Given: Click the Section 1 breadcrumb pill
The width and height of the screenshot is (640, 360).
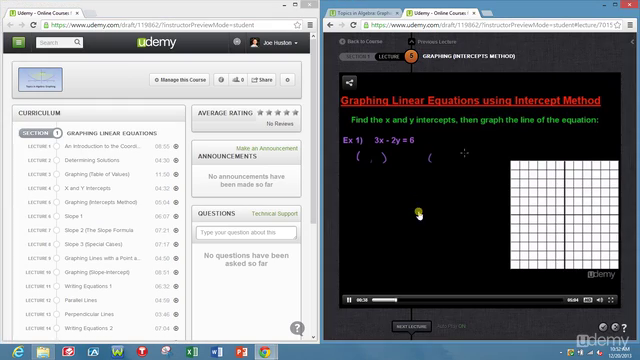Looking at the screenshot, I should pyautogui.click(x=357, y=56).
